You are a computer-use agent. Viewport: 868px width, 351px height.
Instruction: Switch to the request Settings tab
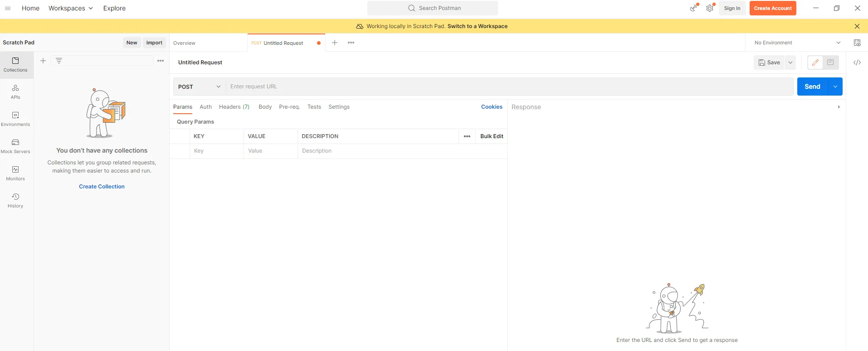point(339,107)
